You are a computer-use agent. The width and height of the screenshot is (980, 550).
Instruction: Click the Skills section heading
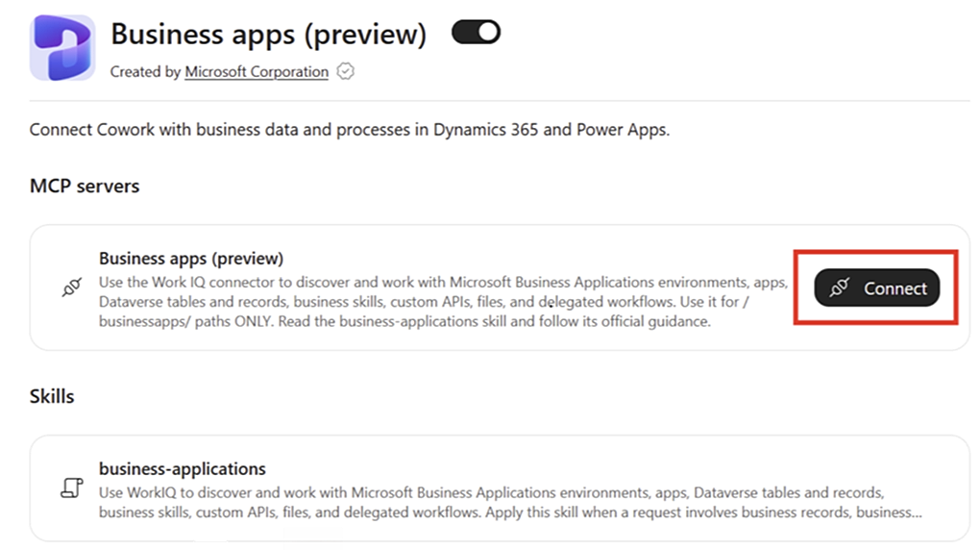[52, 396]
